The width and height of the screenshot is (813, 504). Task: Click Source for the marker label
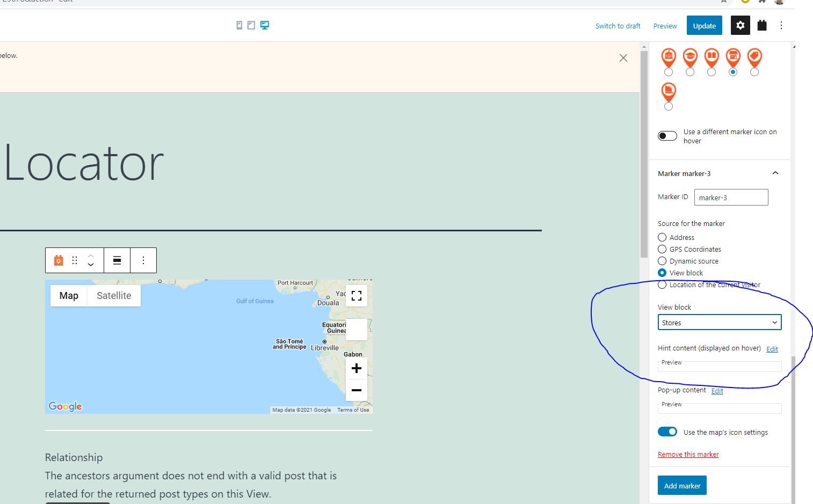(x=691, y=223)
